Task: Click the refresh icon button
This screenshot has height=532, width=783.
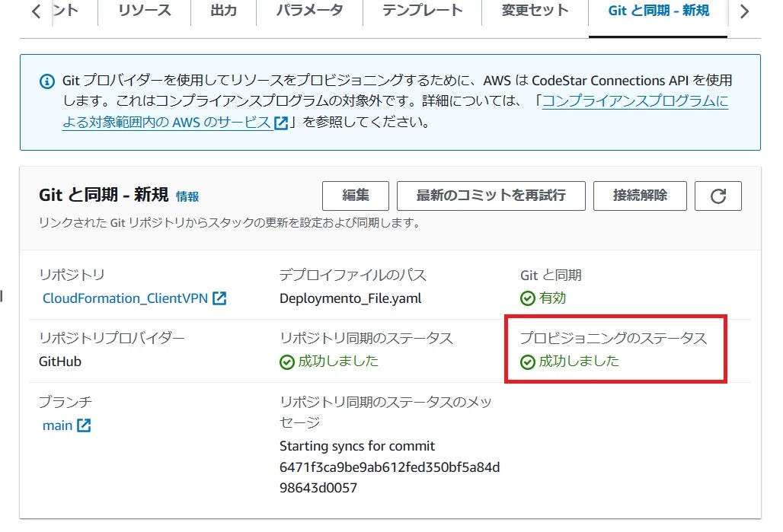Action: coord(717,196)
